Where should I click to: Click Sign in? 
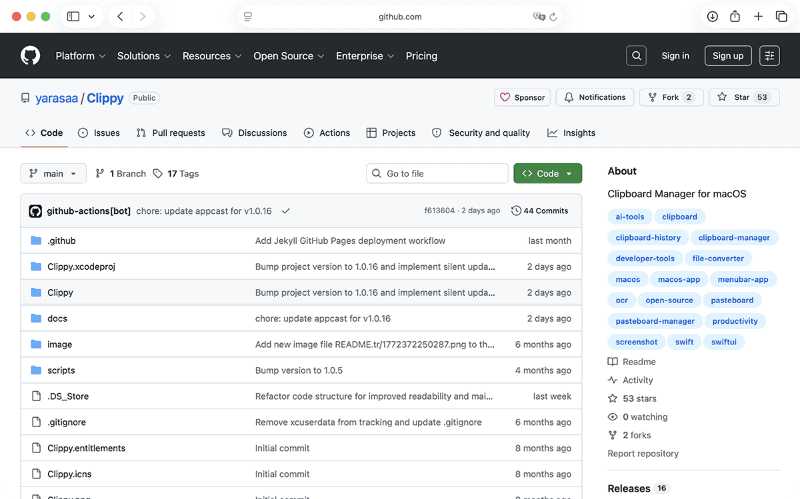(675, 56)
